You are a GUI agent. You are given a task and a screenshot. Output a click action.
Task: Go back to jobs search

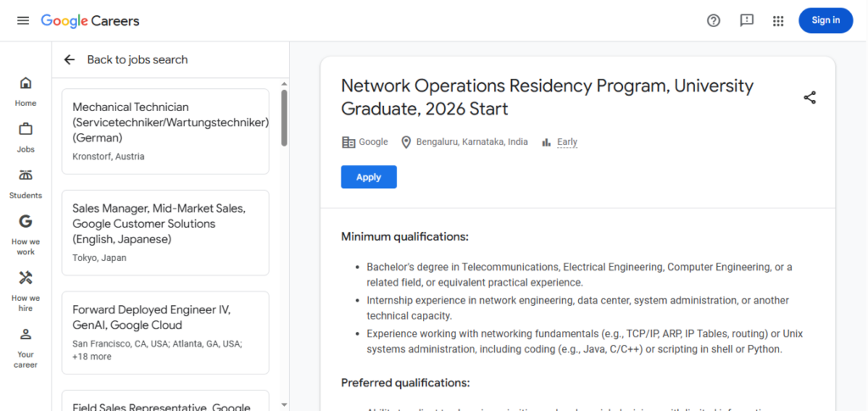coord(137,59)
